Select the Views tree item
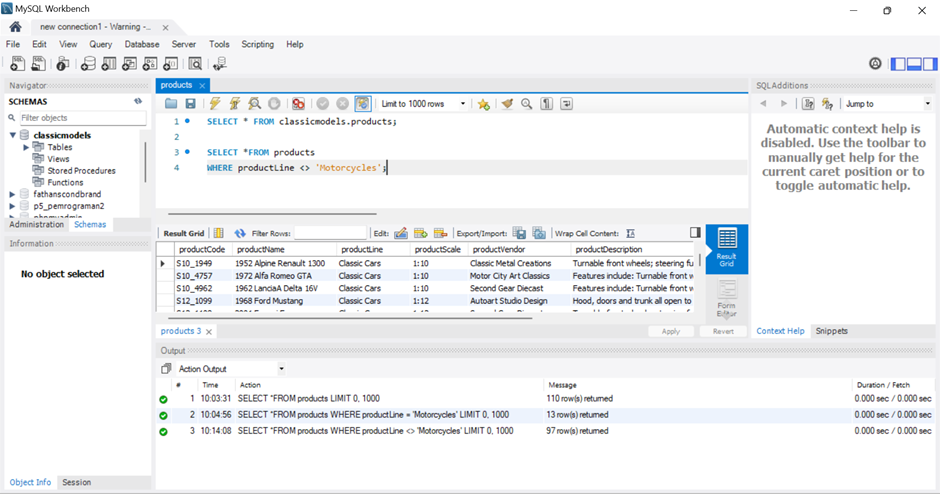Viewport: 940px width, 494px height. coord(58,159)
